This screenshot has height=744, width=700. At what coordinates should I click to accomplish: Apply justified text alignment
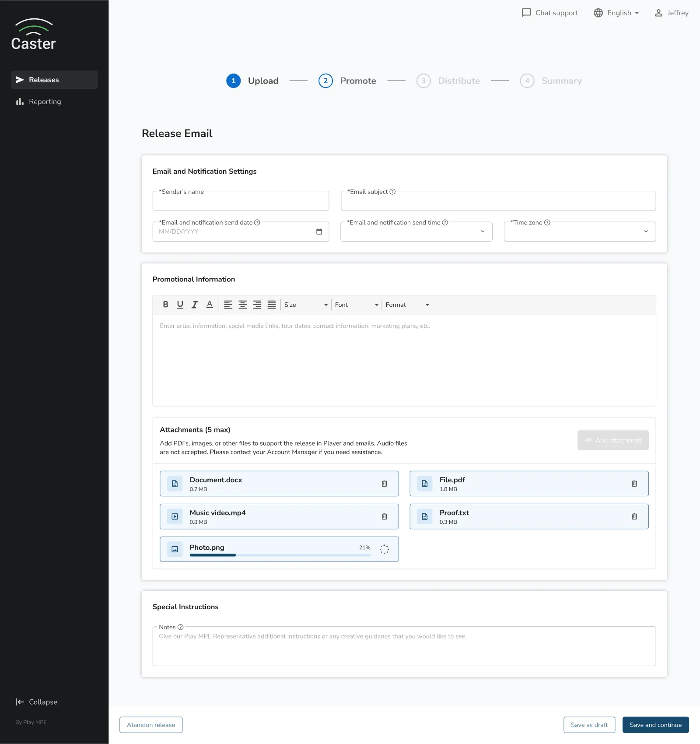tap(271, 305)
